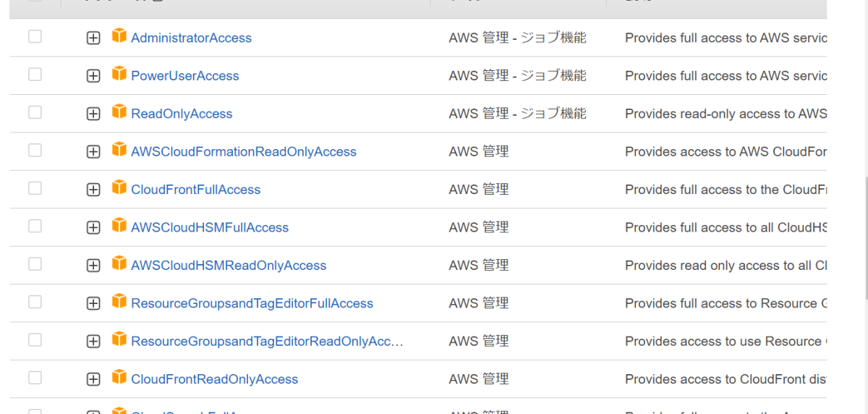This screenshot has width=868, height=414.
Task: Click 'Provides read-only access to AWS' description
Action: [726, 114]
